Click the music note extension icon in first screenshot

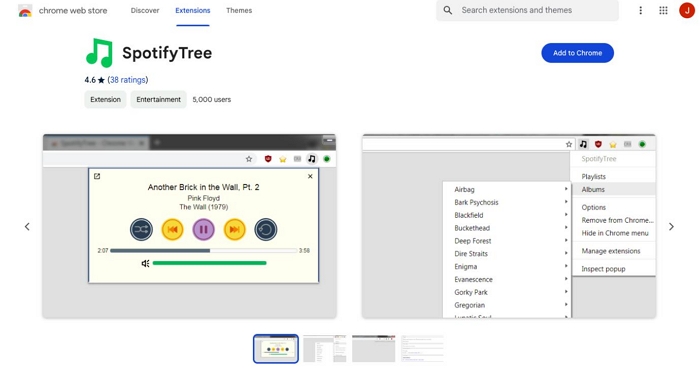click(312, 159)
